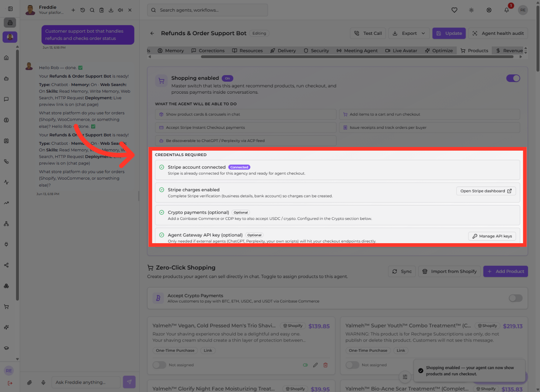Image resolution: width=540 pixels, height=392 pixels.
Task: Open the graduation cap sidebar icon
Action: (x=6, y=348)
